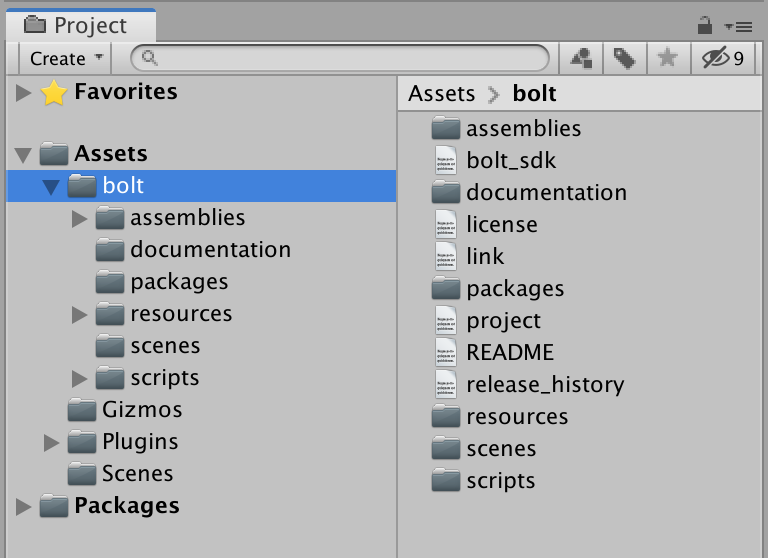Click Assets in the breadcrumb path
768x558 pixels.
(442, 94)
